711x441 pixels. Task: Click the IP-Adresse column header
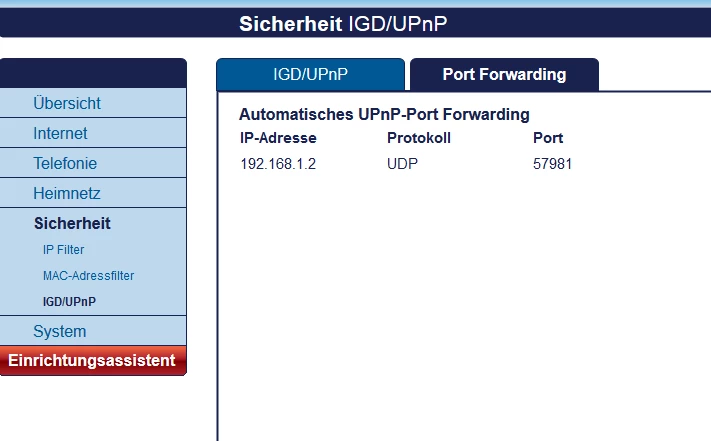(278, 138)
